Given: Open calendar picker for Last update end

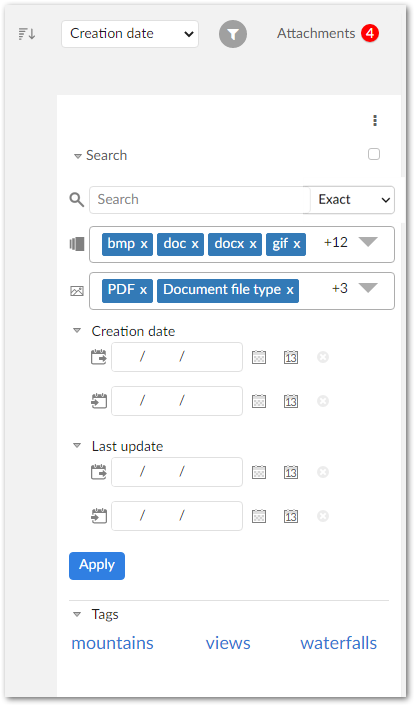Looking at the screenshot, I should [258, 516].
